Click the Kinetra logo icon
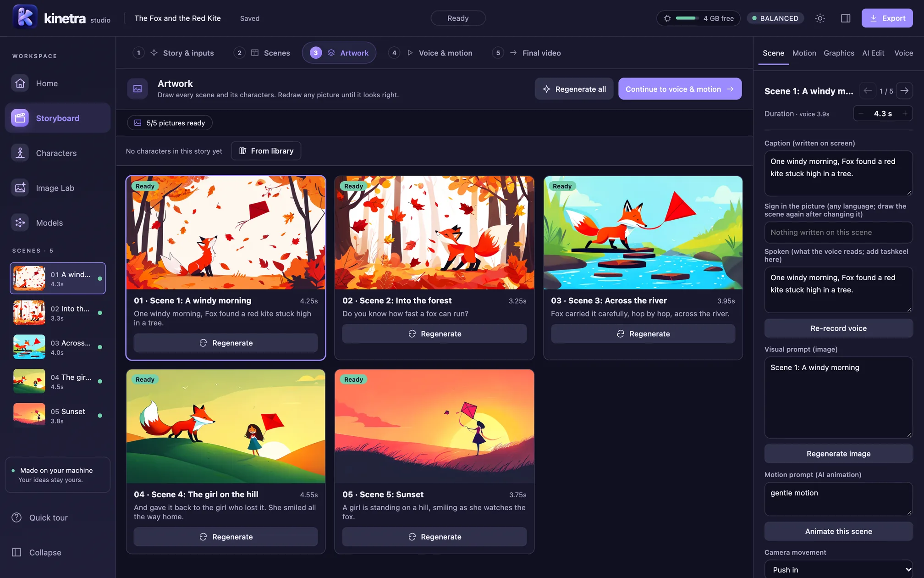 25,17
